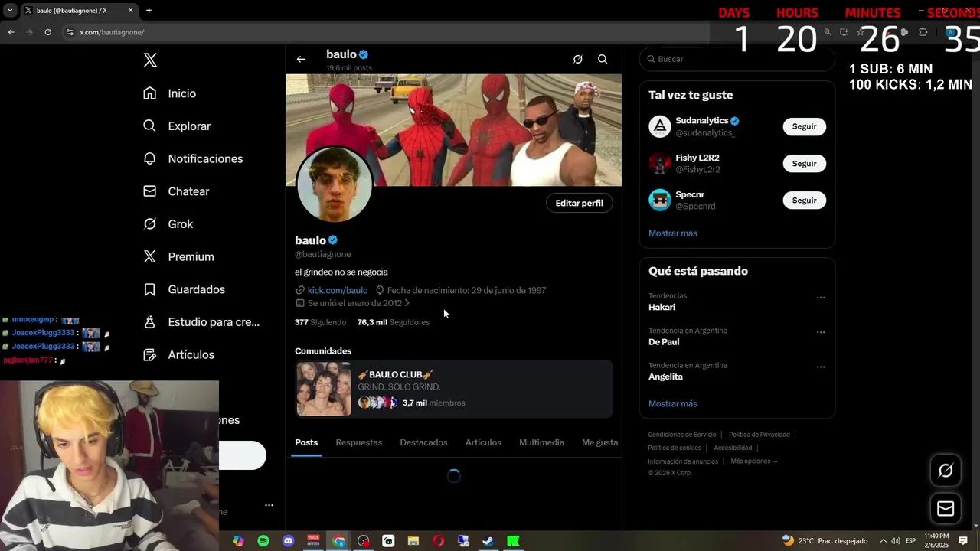Click Mostrar más under Tal vez te guste
Viewport: 980px width, 551px height.
[x=672, y=233]
